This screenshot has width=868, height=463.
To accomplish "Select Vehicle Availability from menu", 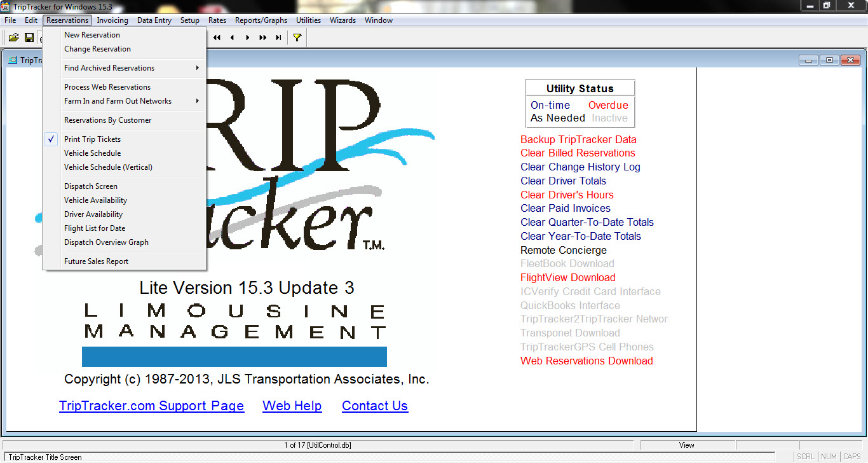I will (x=125, y=200).
